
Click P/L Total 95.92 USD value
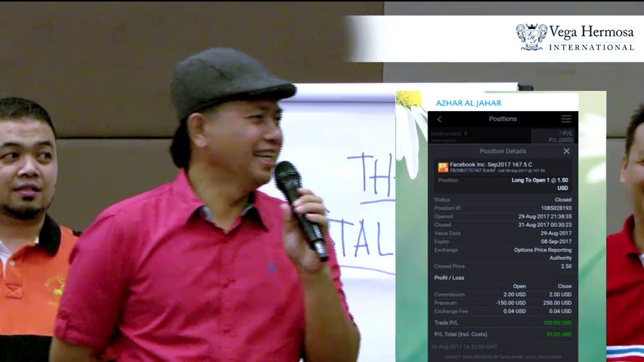[x=558, y=334]
